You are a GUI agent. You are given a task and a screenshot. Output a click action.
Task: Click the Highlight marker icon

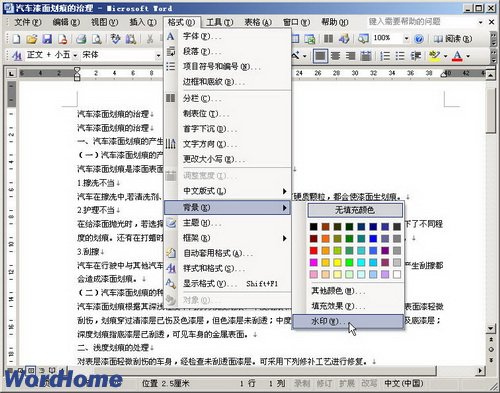(x=434, y=56)
